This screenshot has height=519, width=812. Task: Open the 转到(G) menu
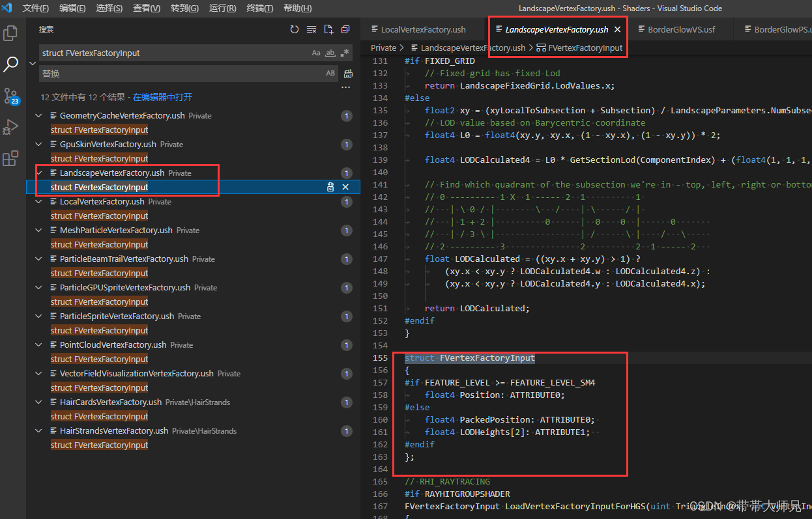click(x=184, y=8)
